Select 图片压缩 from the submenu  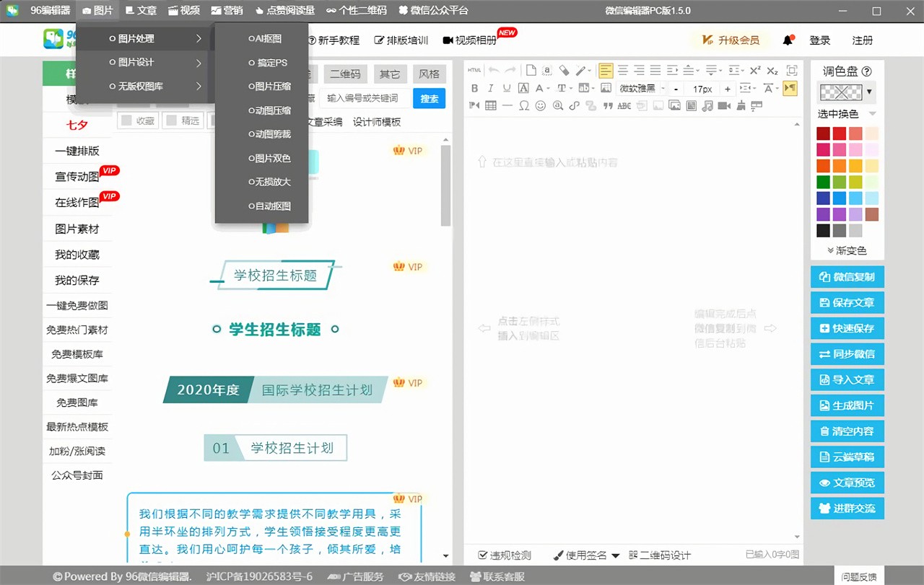(x=272, y=87)
